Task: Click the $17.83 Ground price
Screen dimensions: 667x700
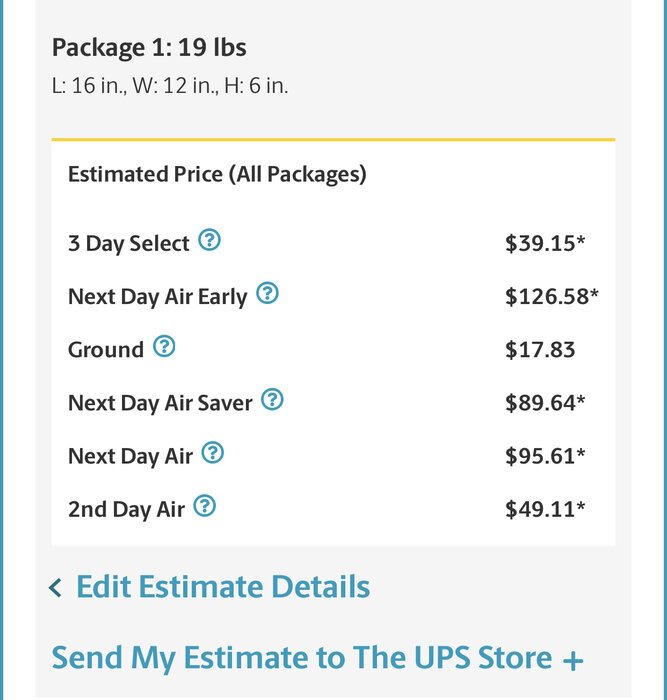Action: pyautogui.click(x=540, y=350)
